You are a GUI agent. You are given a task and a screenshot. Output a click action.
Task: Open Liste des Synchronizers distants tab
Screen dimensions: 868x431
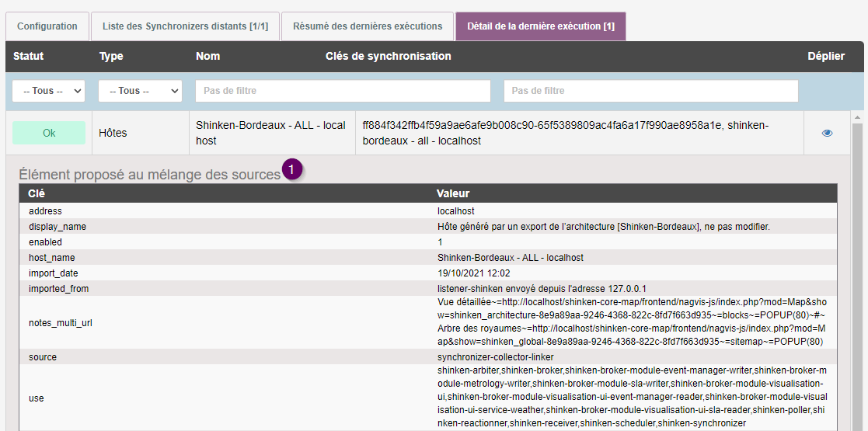(x=185, y=26)
